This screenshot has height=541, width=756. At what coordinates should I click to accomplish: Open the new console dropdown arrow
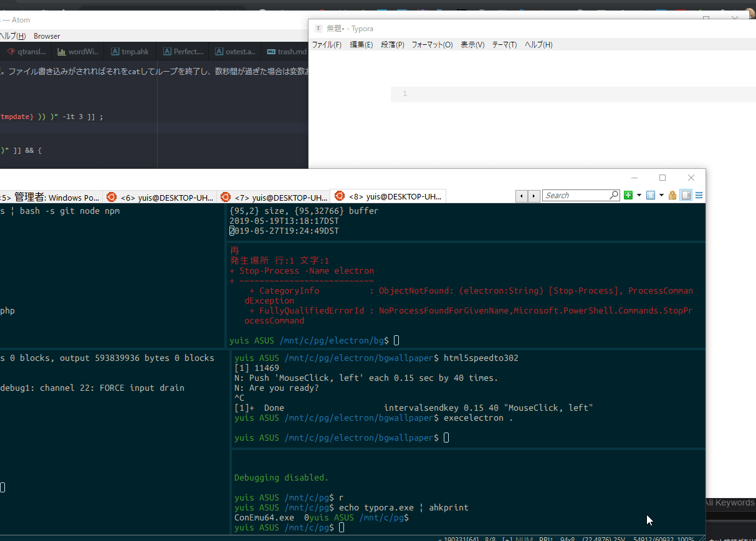[x=639, y=196]
